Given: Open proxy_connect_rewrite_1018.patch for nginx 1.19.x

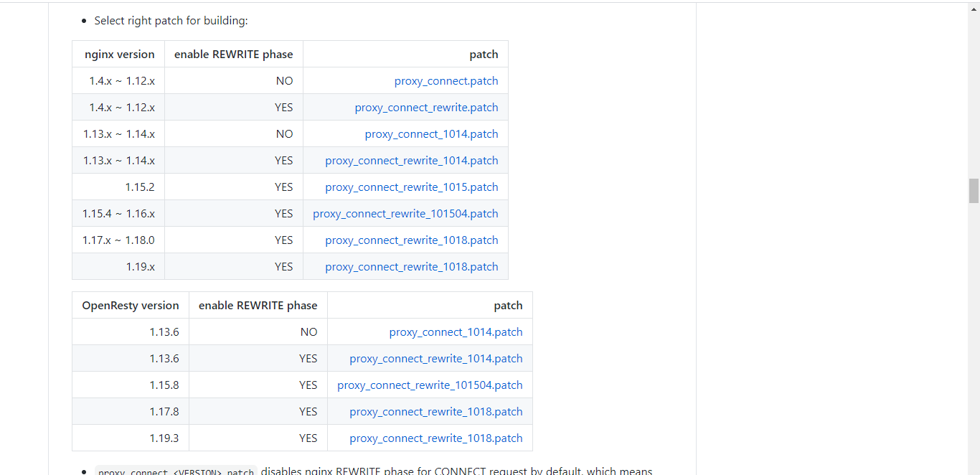Looking at the screenshot, I should click(412, 266).
